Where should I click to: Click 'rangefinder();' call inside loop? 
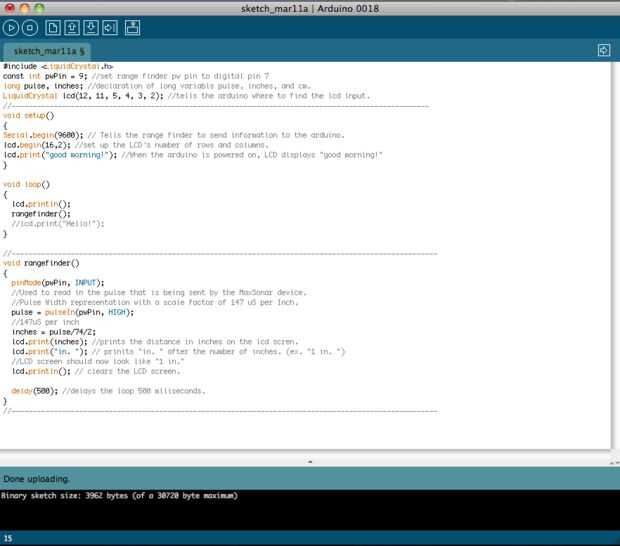[x=41, y=214]
